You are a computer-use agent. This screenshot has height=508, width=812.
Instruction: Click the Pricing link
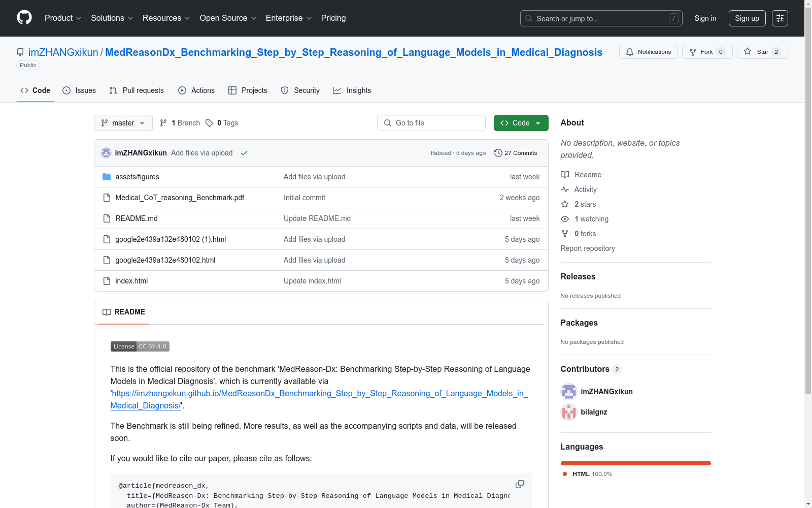point(333,18)
